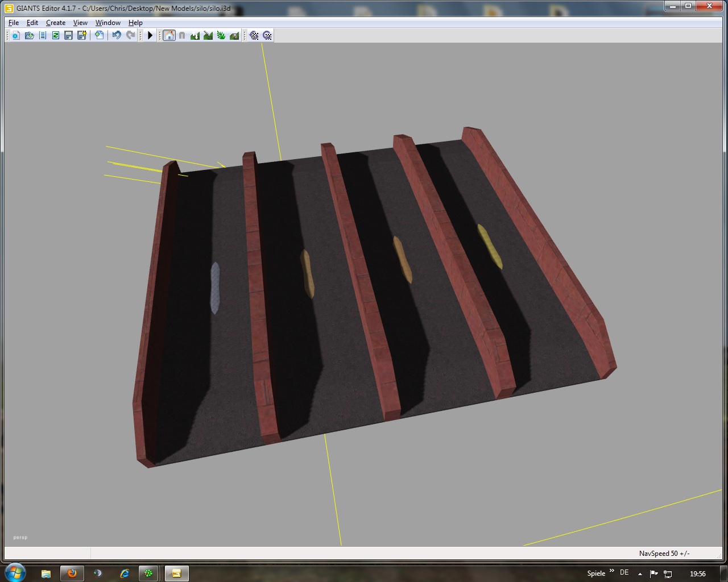Click the 19:56 clock

(x=698, y=574)
